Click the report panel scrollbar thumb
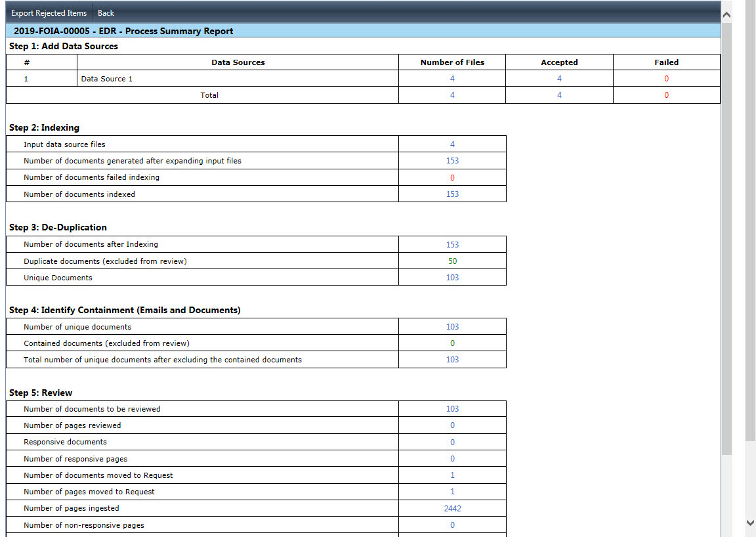The width and height of the screenshot is (756, 537). [726, 236]
